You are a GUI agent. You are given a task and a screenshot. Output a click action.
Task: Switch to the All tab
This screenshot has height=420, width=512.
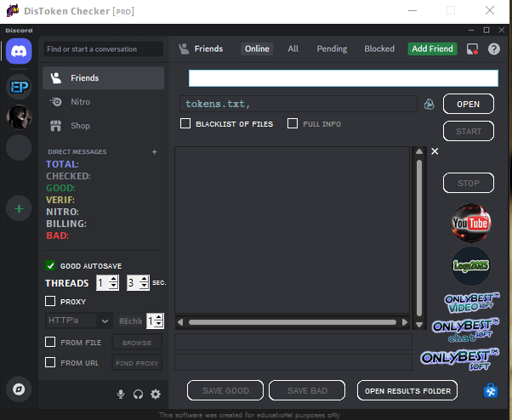click(293, 49)
